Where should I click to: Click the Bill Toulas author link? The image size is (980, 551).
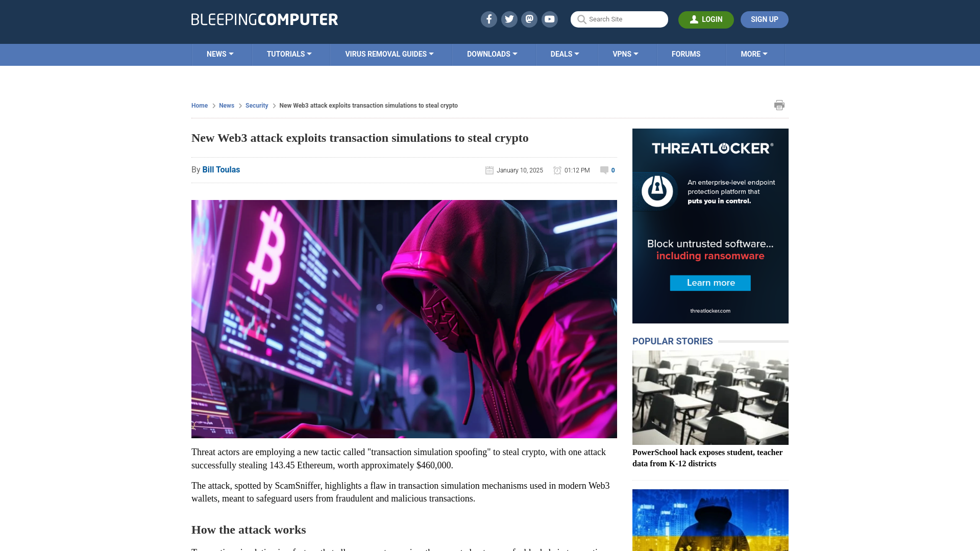coord(221,169)
